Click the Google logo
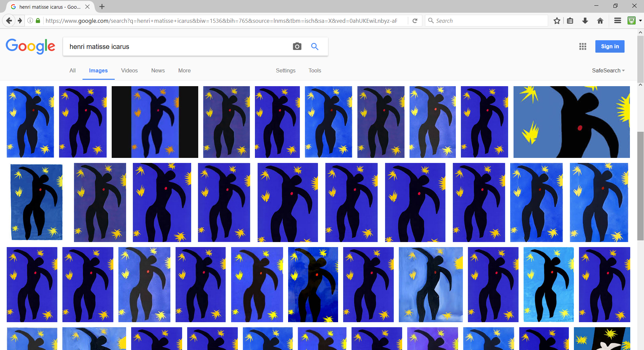The width and height of the screenshot is (644, 350). pyautogui.click(x=31, y=46)
